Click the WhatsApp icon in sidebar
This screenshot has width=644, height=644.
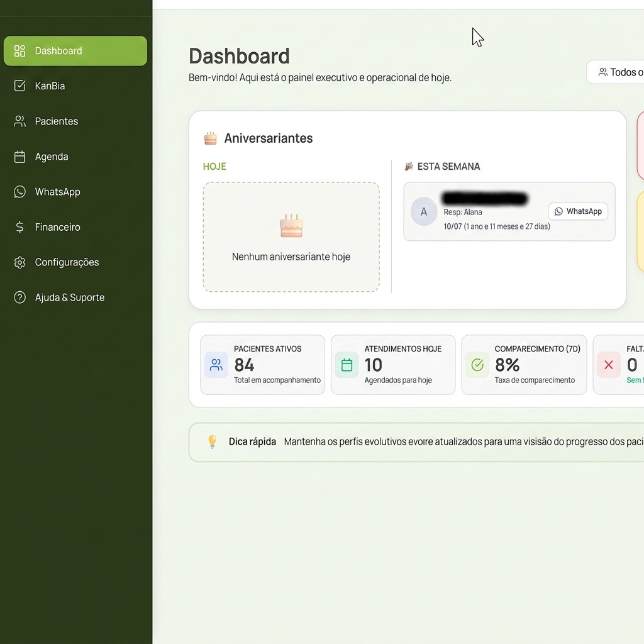click(x=19, y=192)
